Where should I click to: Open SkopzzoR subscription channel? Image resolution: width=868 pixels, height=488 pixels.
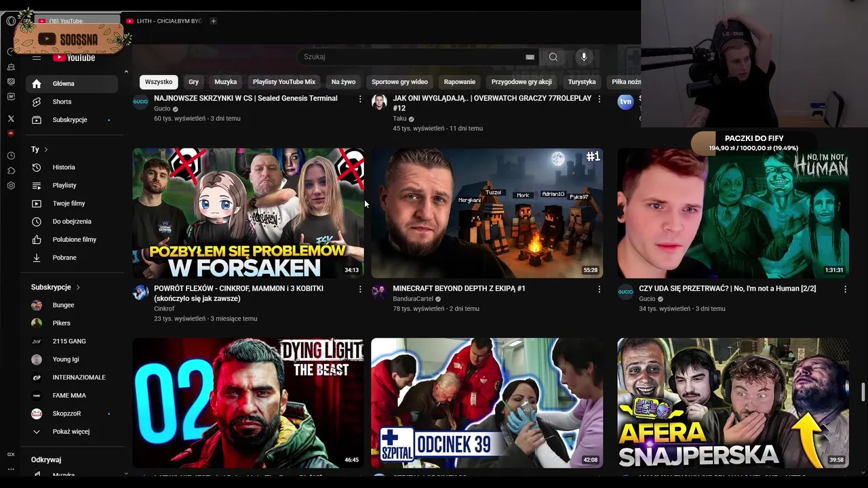(72, 413)
